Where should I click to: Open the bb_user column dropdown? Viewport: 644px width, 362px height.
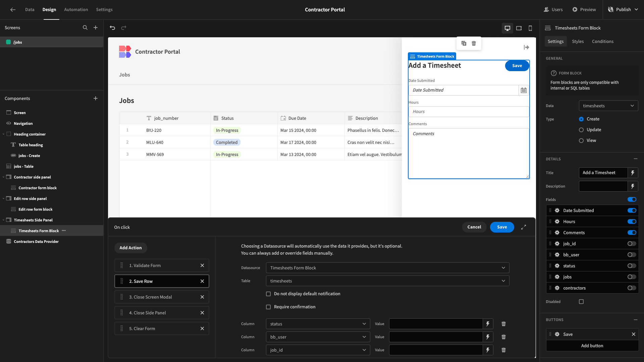(x=318, y=337)
